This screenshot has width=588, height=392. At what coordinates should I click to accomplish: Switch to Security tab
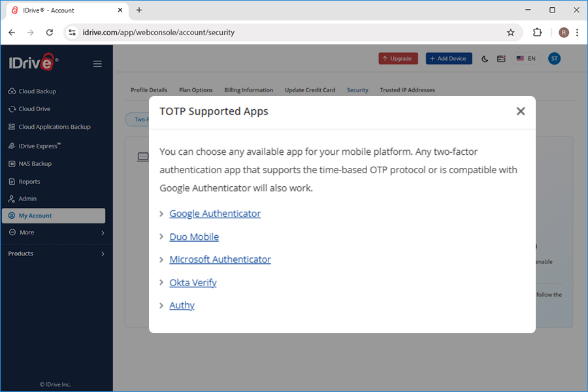click(358, 90)
